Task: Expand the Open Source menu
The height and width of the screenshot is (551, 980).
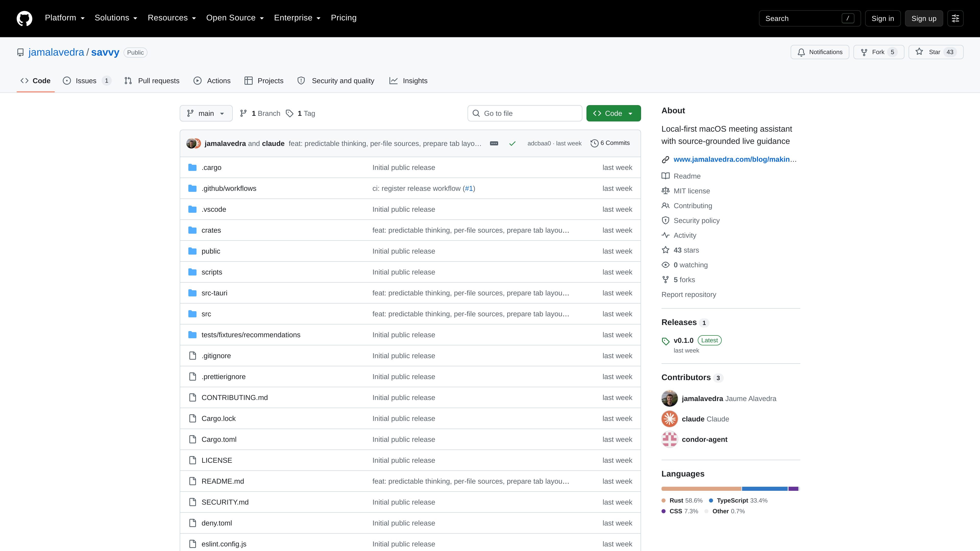Action: click(235, 18)
